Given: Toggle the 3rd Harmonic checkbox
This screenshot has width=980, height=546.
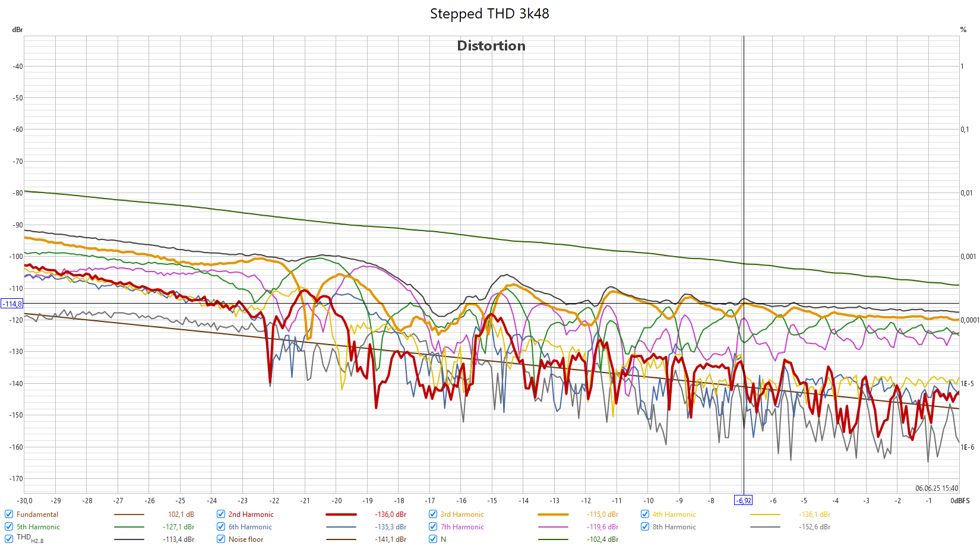Looking at the screenshot, I should pyautogui.click(x=433, y=515).
